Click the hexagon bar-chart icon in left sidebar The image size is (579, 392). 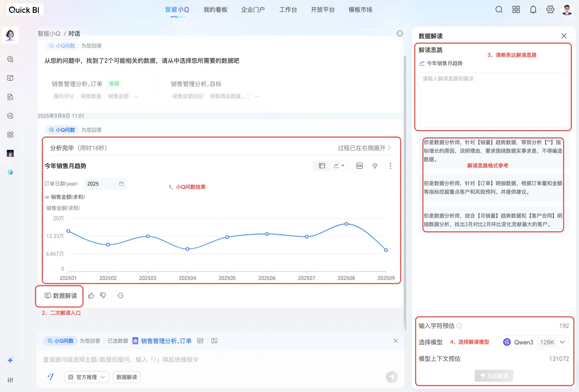tap(10, 116)
